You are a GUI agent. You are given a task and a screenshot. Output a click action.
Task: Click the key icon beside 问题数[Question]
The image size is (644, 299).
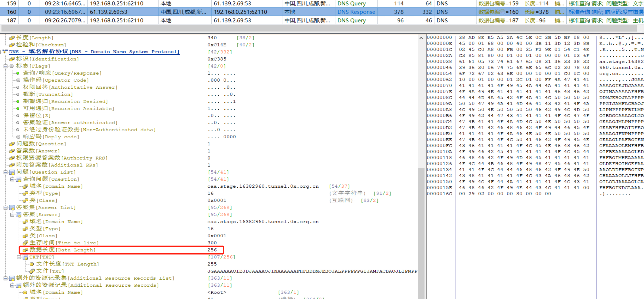tap(12, 144)
